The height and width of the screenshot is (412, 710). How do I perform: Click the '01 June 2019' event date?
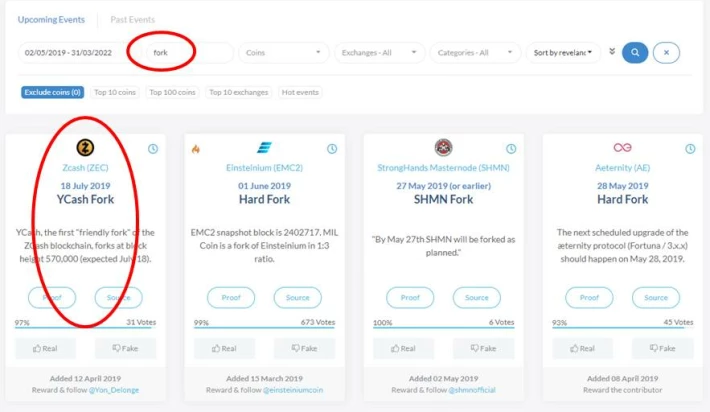(264, 186)
